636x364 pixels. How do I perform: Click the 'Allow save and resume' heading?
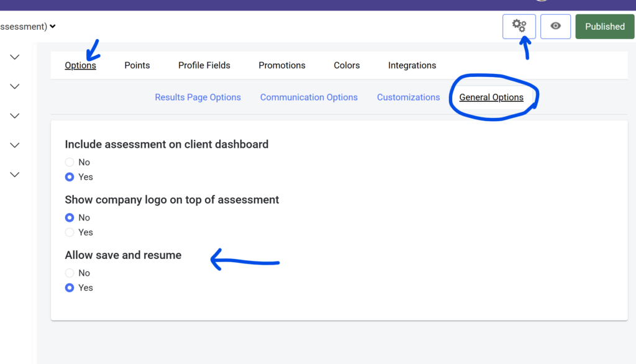point(123,255)
